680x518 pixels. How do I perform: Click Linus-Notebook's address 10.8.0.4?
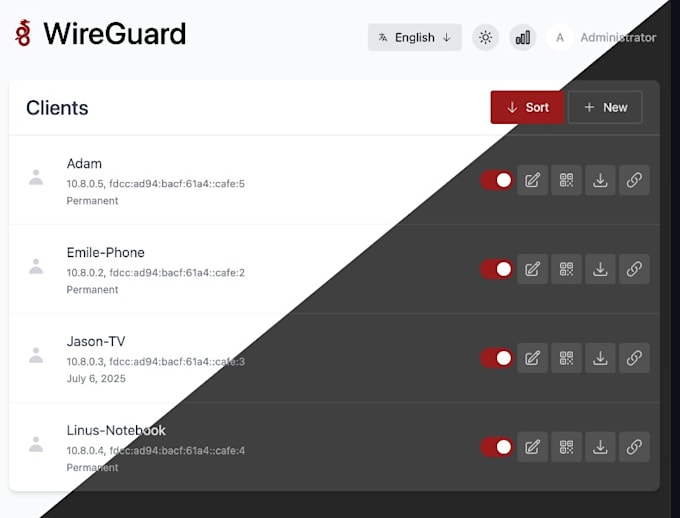[x=85, y=451]
